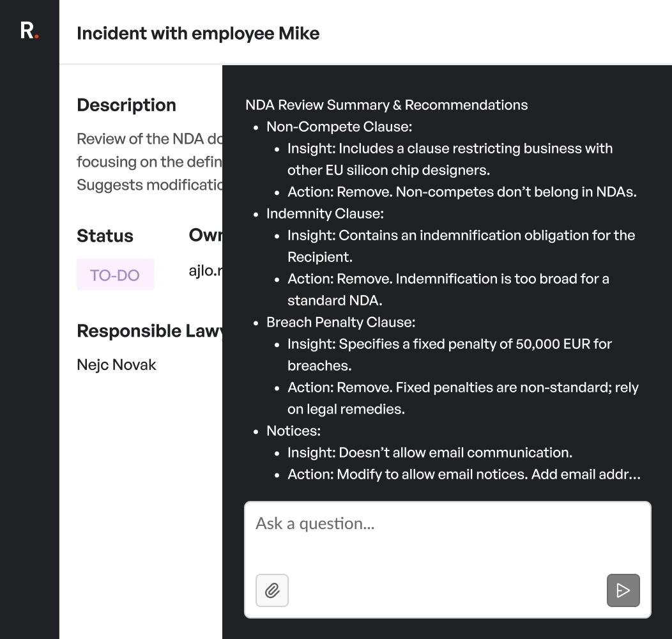672x639 pixels.
Task: Click lawyer name Nejc Novak
Action: pyautogui.click(x=116, y=364)
